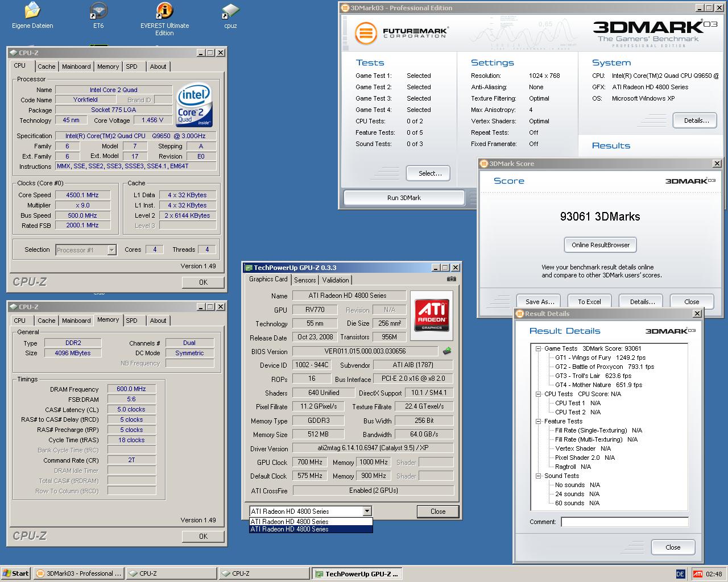Screen dimensions: 728x582
Task: Open Graphics Card tab in GPU-Z
Action: [268, 279]
